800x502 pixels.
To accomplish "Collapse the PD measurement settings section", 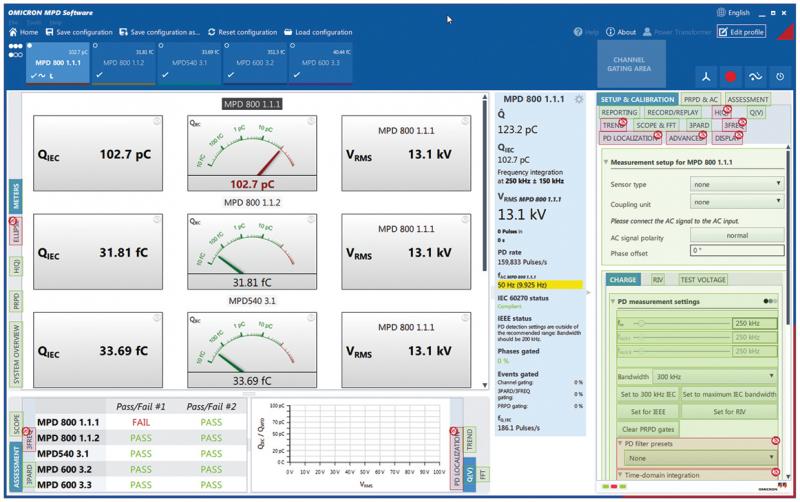I will point(613,302).
